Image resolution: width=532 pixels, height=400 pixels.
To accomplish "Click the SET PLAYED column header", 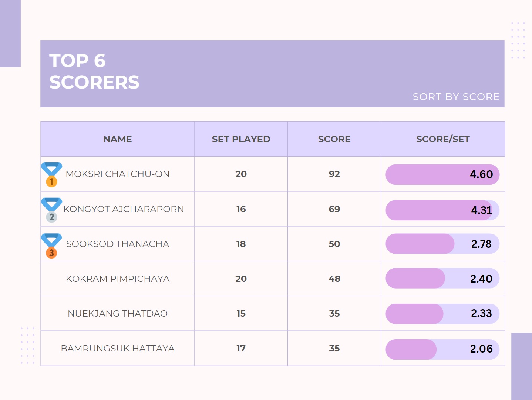I will (241, 139).
